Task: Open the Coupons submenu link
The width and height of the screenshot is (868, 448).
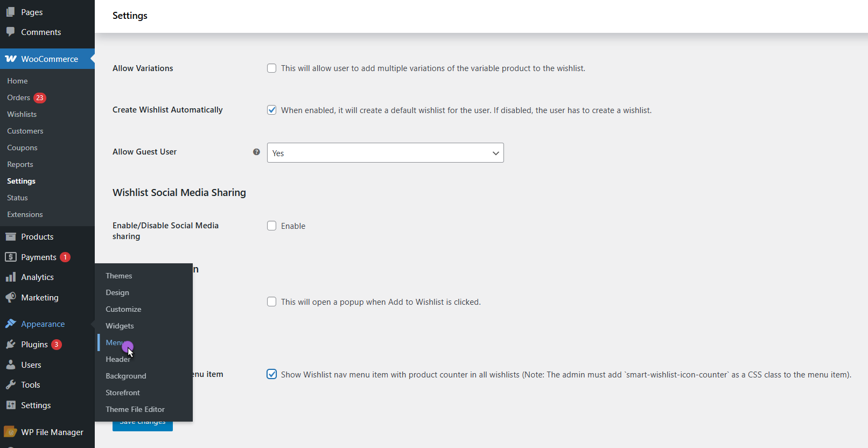Action: (22, 148)
